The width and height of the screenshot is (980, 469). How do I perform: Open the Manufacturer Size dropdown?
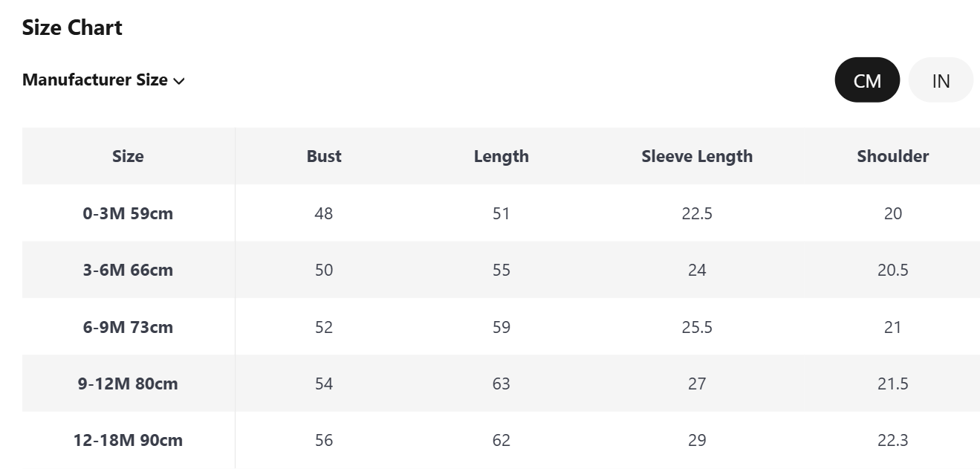(x=103, y=80)
